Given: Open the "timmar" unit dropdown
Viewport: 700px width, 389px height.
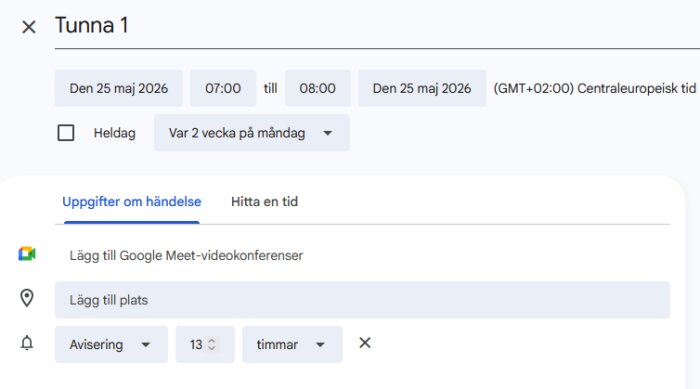Looking at the screenshot, I should 292,344.
